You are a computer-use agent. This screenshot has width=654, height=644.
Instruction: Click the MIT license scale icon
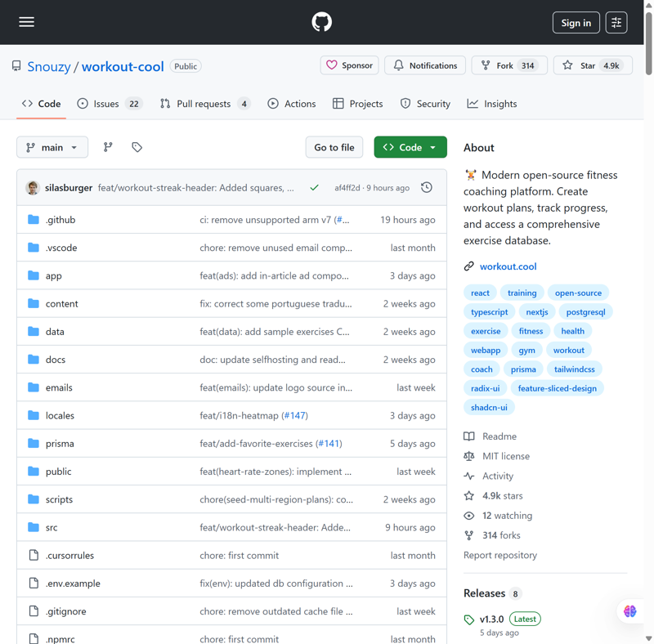[x=468, y=456]
